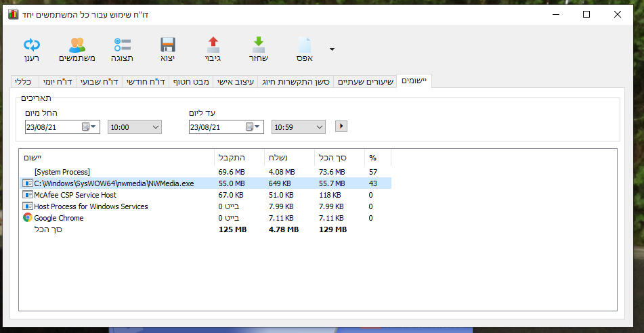Click the 51.0 KB sent value
The width and height of the screenshot is (644, 333).
coord(281,195)
